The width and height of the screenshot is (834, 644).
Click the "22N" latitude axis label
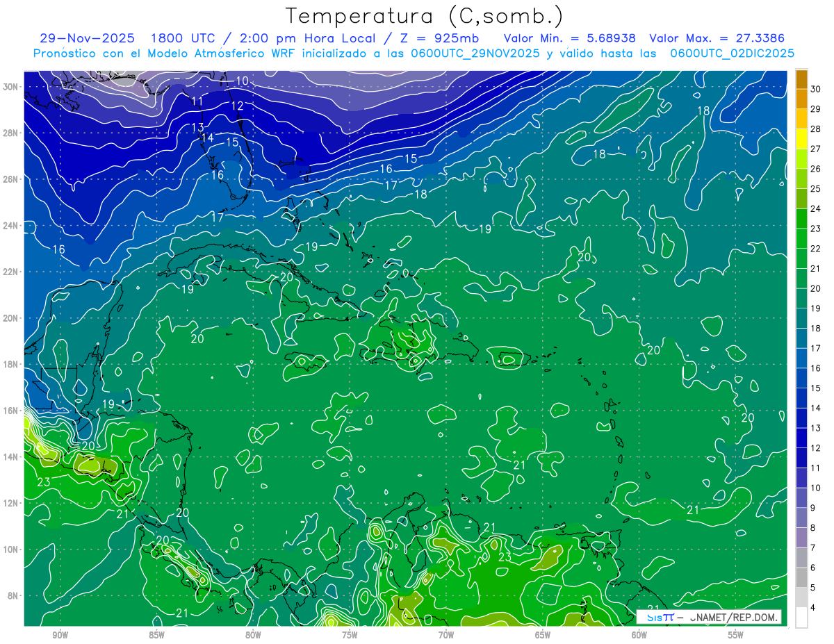tap(10, 272)
